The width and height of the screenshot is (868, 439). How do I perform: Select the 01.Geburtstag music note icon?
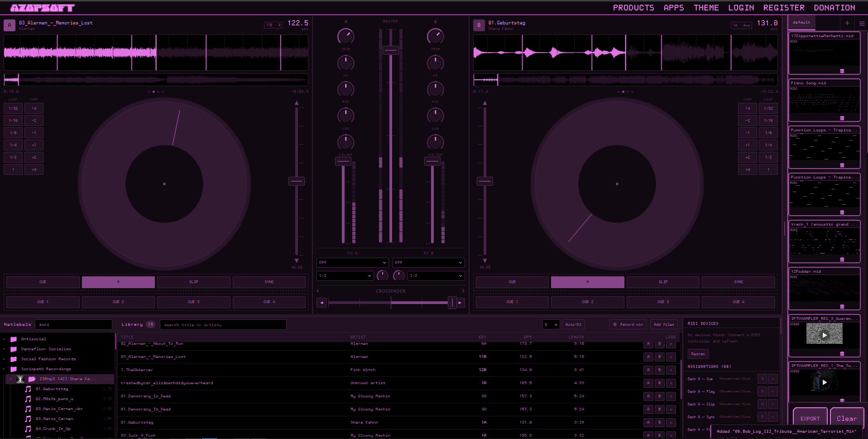pos(28,389)
